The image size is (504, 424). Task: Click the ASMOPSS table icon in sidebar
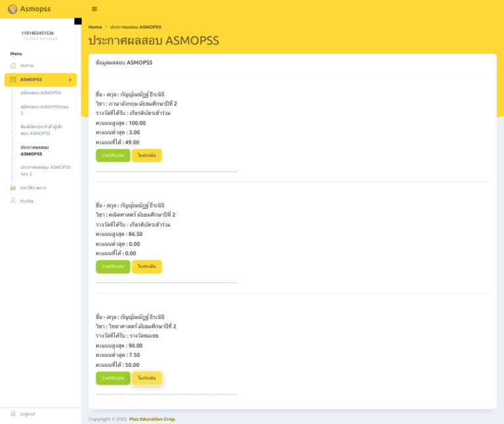point(13,79)
